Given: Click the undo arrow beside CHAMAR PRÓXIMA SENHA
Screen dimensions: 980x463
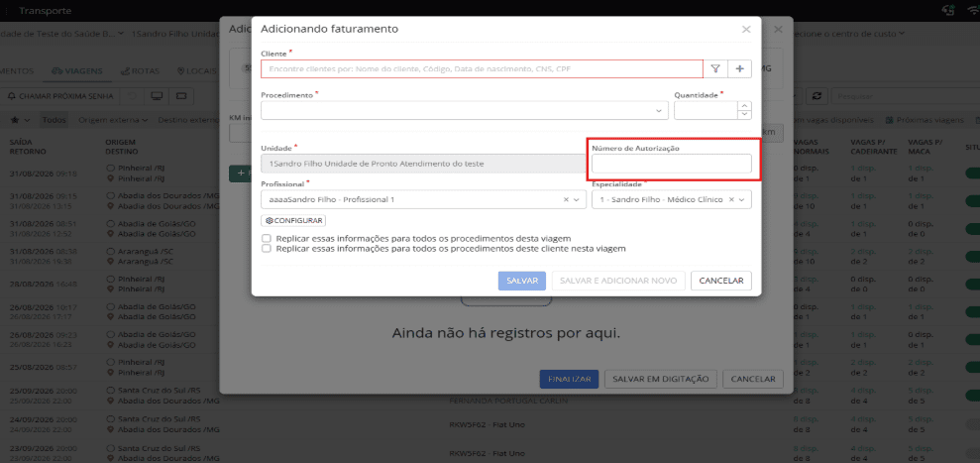Looking at the screenshot, I should pos(132,96).
